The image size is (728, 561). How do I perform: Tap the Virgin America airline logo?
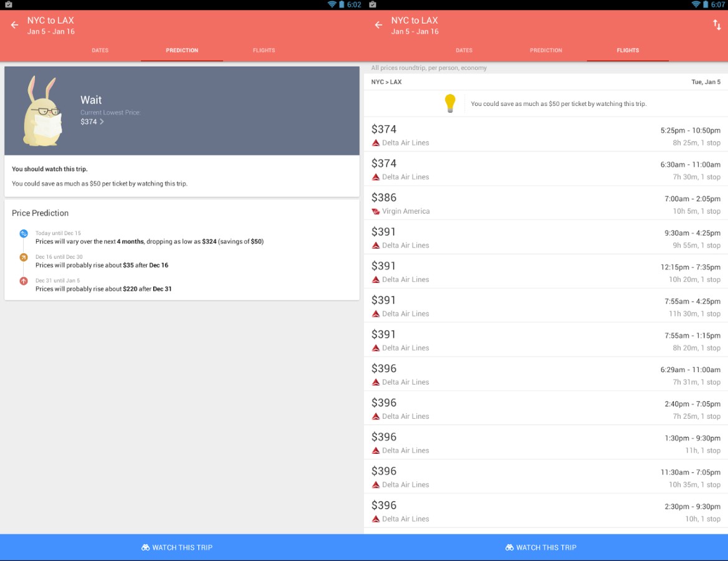point(376,211)
